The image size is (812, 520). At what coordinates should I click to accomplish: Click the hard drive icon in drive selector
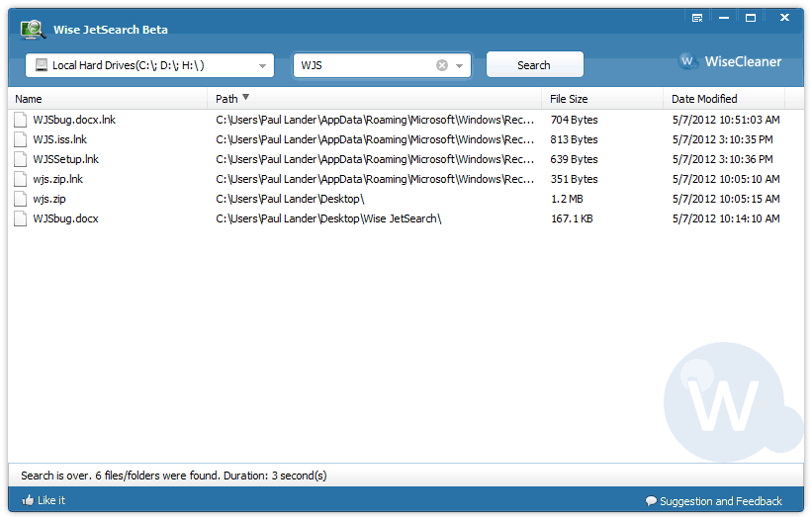pos(41,65)
